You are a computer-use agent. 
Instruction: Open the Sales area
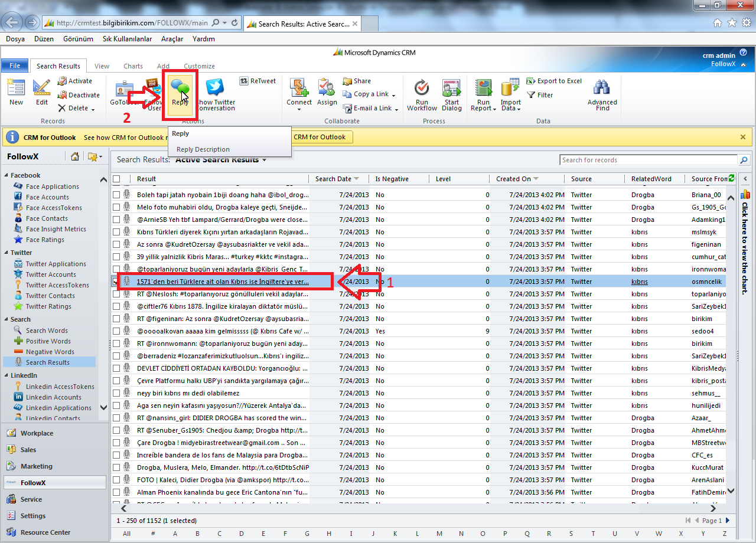[28, 450]
